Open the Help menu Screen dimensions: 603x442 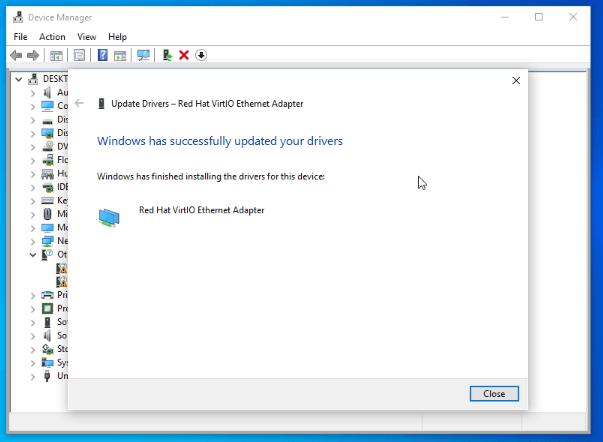117,37
